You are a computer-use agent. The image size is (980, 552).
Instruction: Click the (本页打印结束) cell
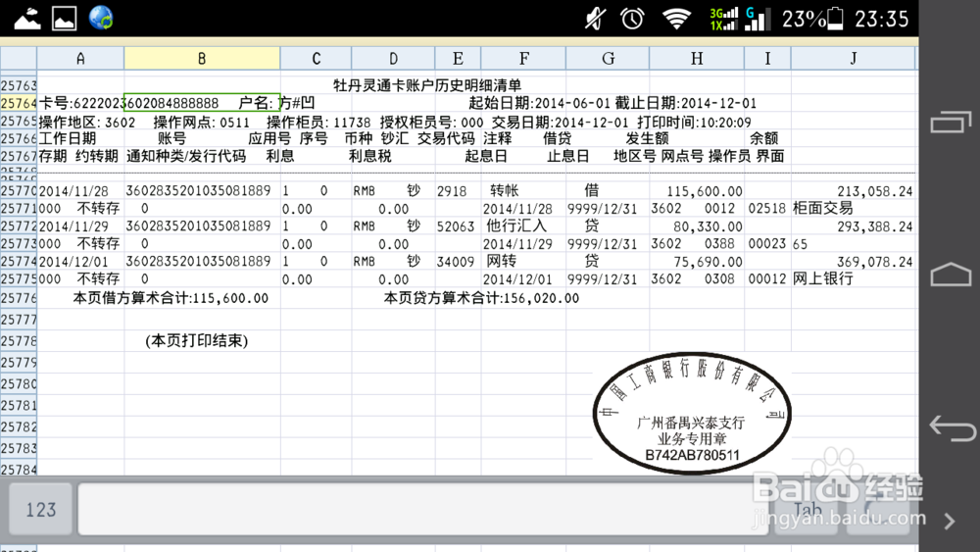(x=197, y=340)
